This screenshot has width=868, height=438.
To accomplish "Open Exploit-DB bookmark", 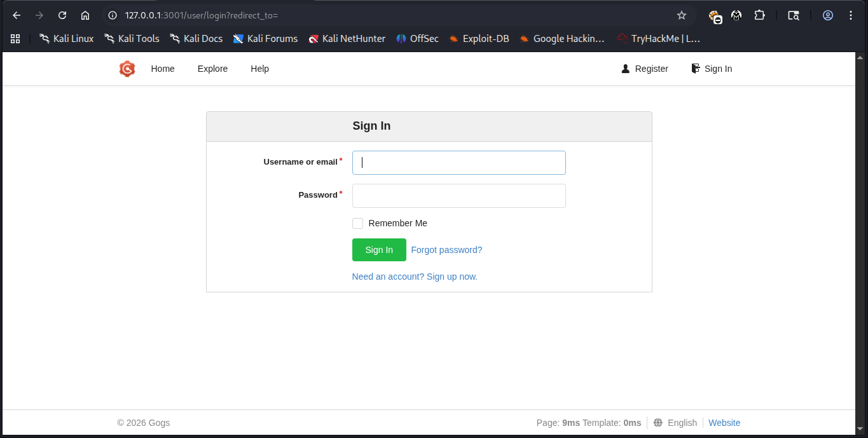I will (479, 39).
